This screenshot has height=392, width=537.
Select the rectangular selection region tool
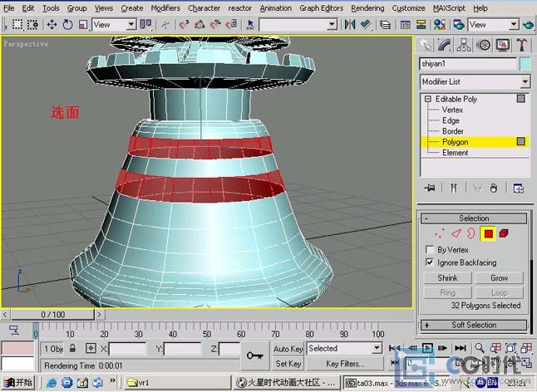tap(17, 25)
